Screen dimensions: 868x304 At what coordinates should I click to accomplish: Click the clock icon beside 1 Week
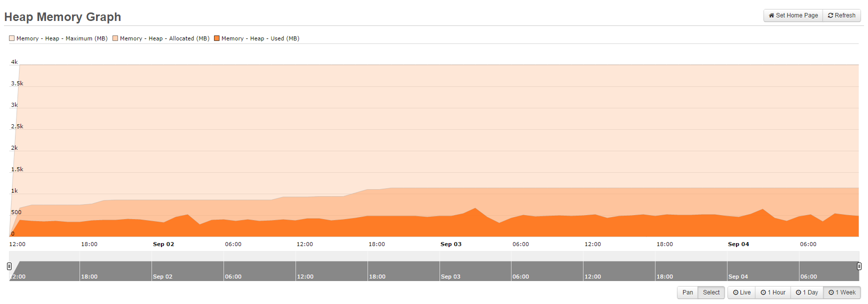click(x=831, y=293)
